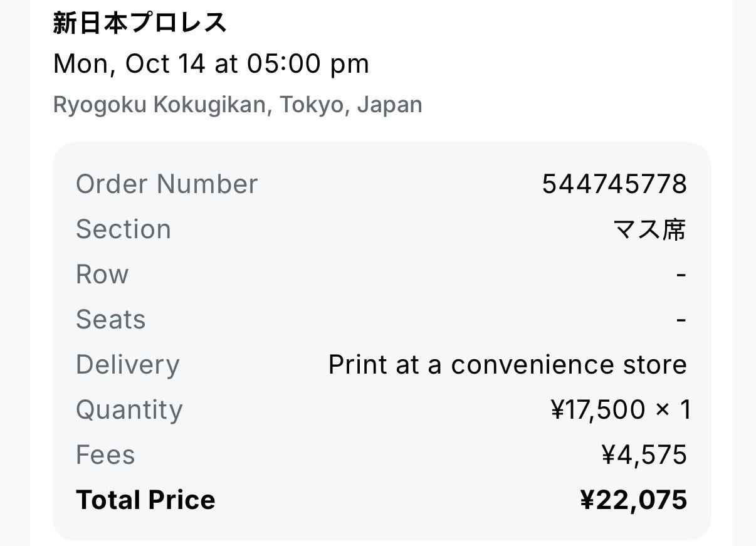Select the ¥17,500 × 1 quantity value

[621, 410]
